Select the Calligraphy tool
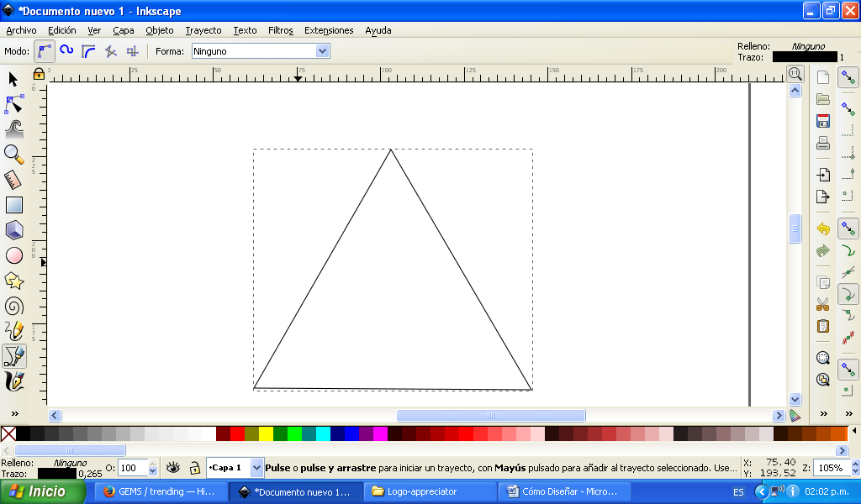This screenshot has width=861, height=504. click(13, 381)
